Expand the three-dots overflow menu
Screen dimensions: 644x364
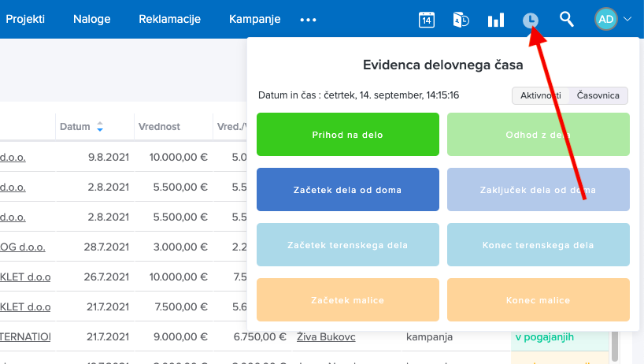pyautogui.click(x=308, y=20)
